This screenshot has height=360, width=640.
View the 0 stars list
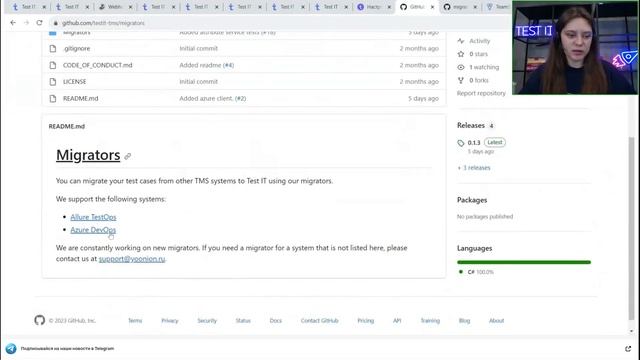pyautogui.click(x=478, y=54)
